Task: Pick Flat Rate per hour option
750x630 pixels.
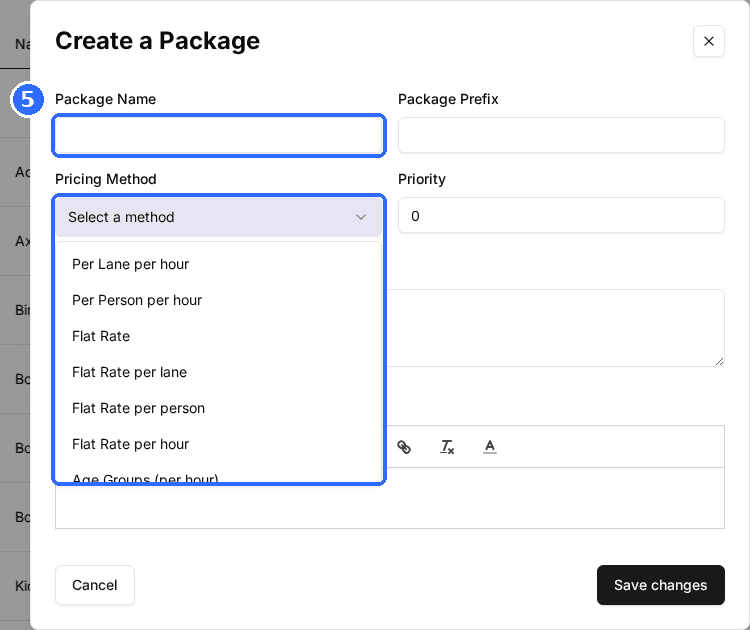Action: click(x=219, y=444)
